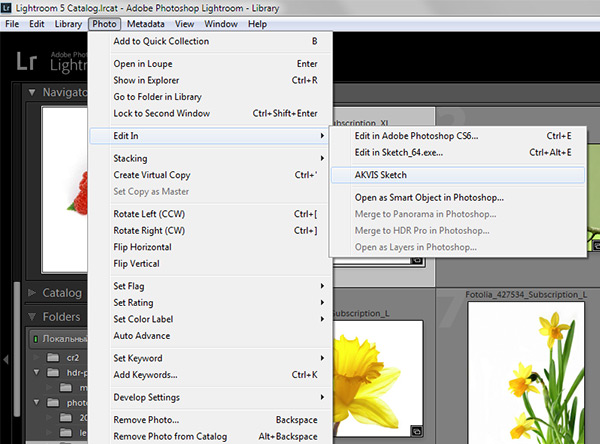Choose Add Keywords...
The image size is (600, 444).
click(210, 375)
